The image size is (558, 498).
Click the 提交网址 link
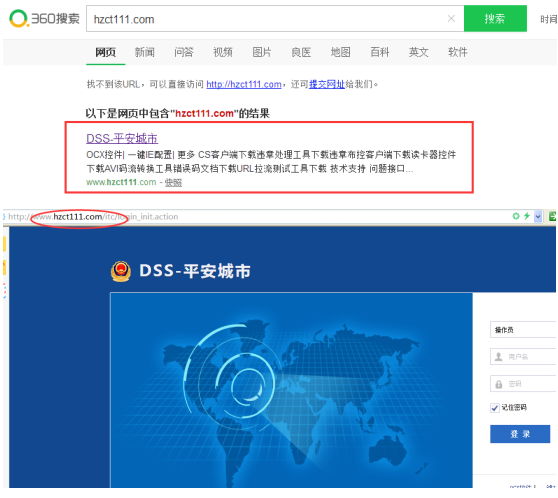point(327,84)
